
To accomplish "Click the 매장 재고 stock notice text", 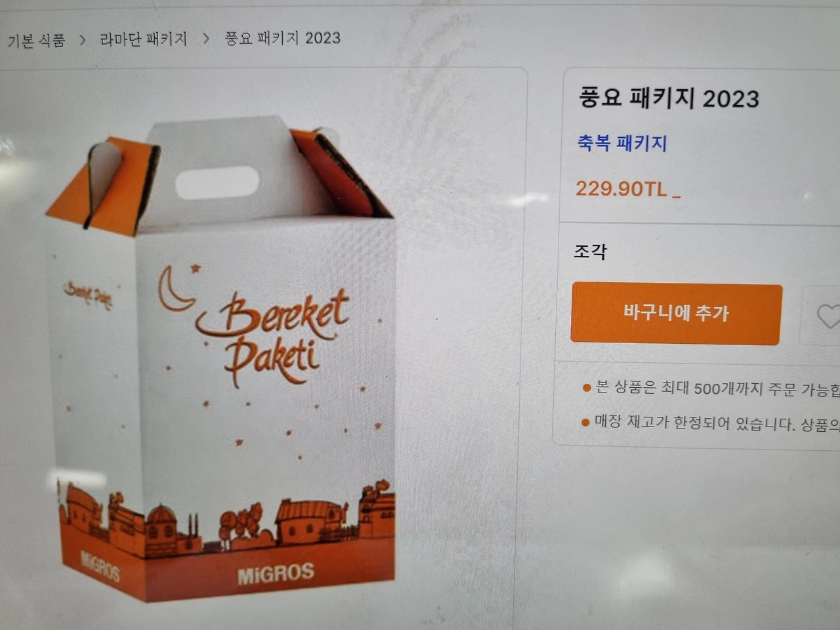I will (717, 423).
